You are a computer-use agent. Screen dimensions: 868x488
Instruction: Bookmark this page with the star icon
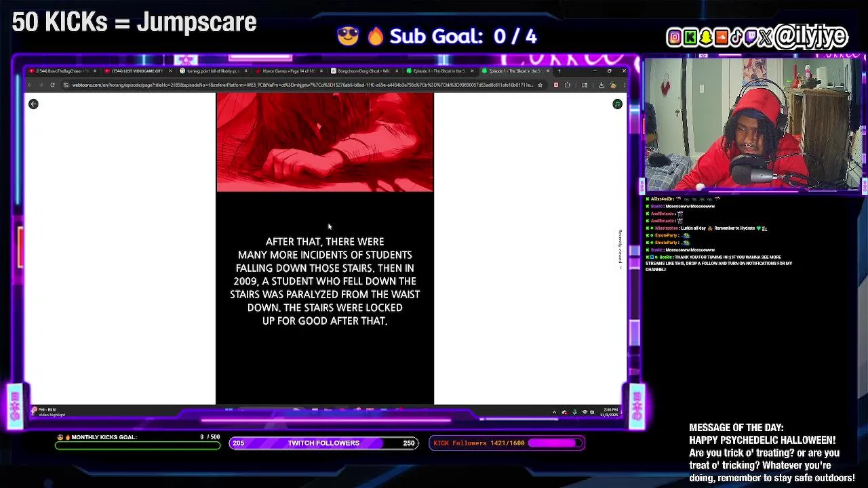coord(540,85)
